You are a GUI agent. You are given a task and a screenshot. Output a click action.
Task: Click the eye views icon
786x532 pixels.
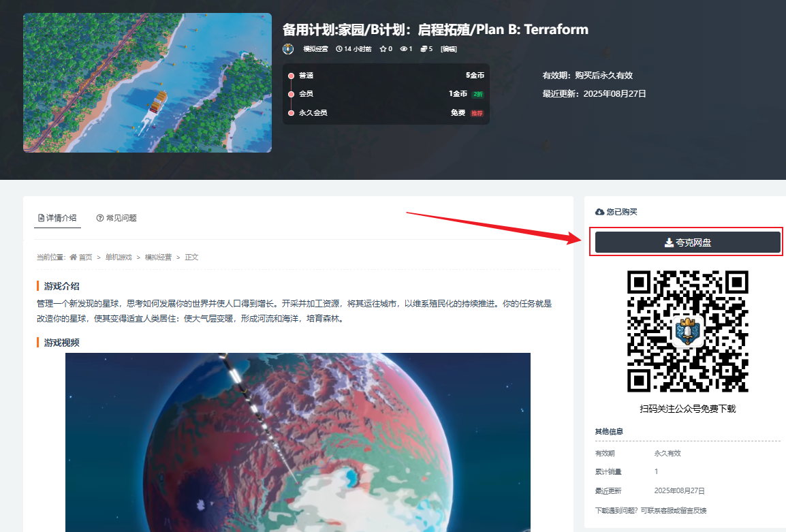(x=404, y=49)
